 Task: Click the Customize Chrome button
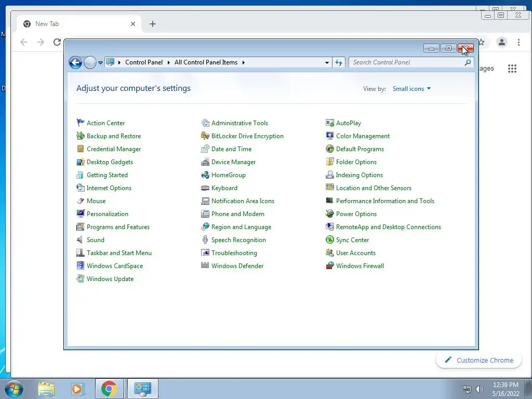[x=478, y=360]
